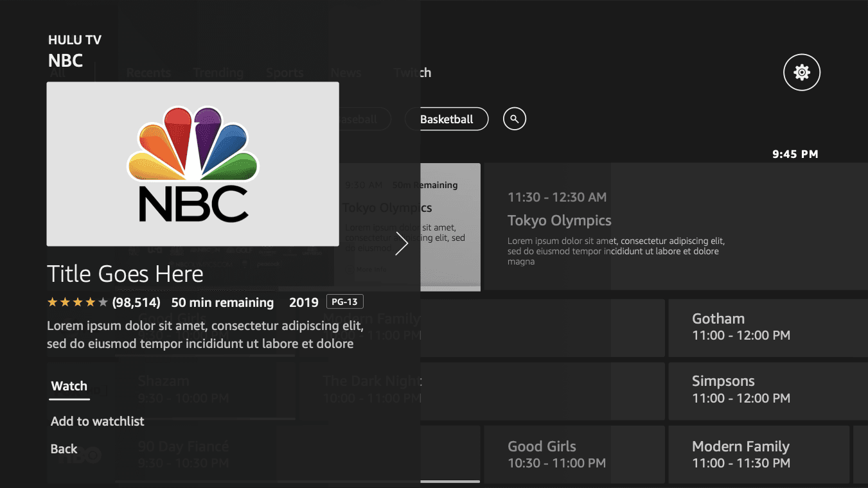Click the 9:45 PM time label
Image resolution: width=868 pixels, height=488 pixels.
795,154
